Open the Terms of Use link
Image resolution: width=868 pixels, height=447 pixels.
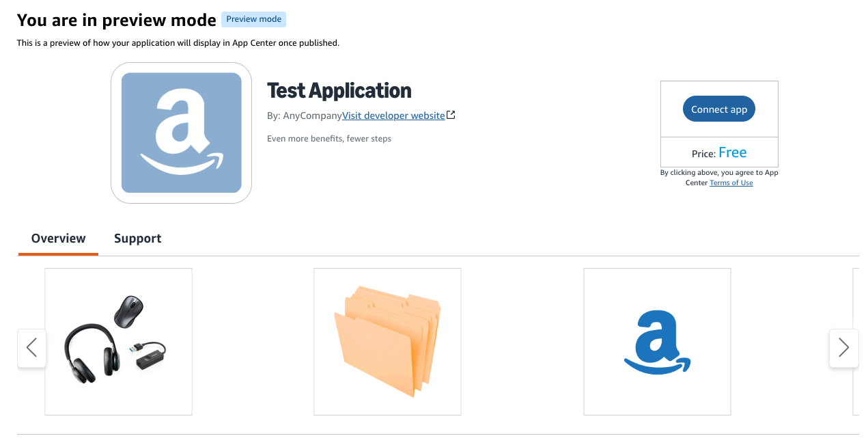(731, 182)
